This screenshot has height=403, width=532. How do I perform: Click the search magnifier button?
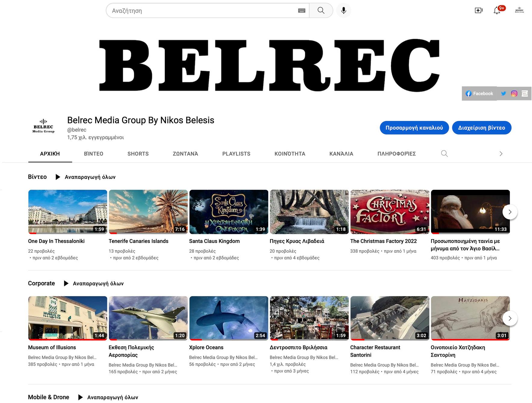click(x=321, y=11)
